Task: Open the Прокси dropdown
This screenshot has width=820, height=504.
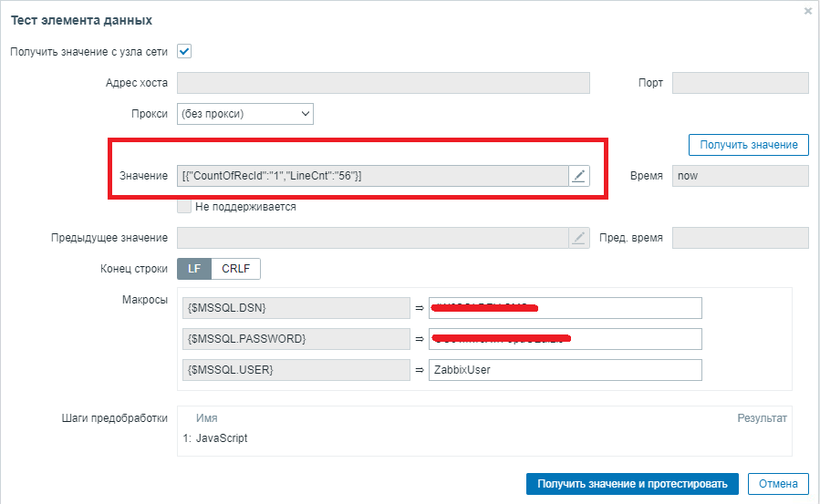Action: 245,114
